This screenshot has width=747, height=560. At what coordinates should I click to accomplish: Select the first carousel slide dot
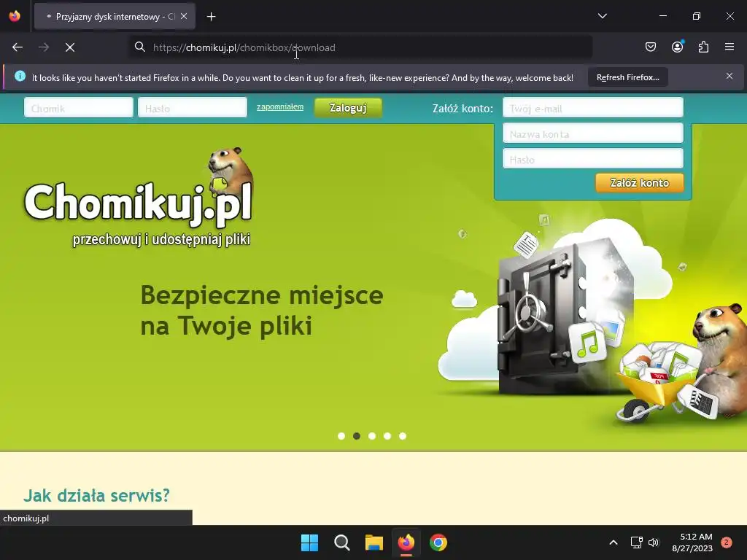(x=341, y=436)
